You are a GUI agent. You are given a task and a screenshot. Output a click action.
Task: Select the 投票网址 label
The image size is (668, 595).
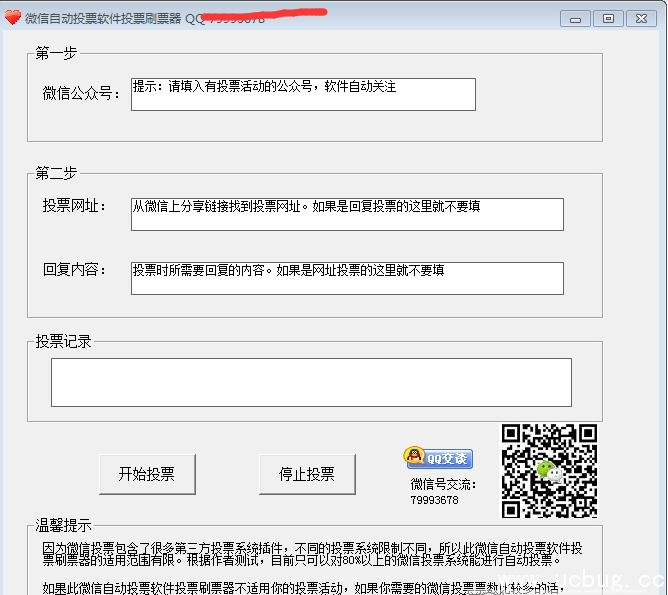tap(74, 206)
